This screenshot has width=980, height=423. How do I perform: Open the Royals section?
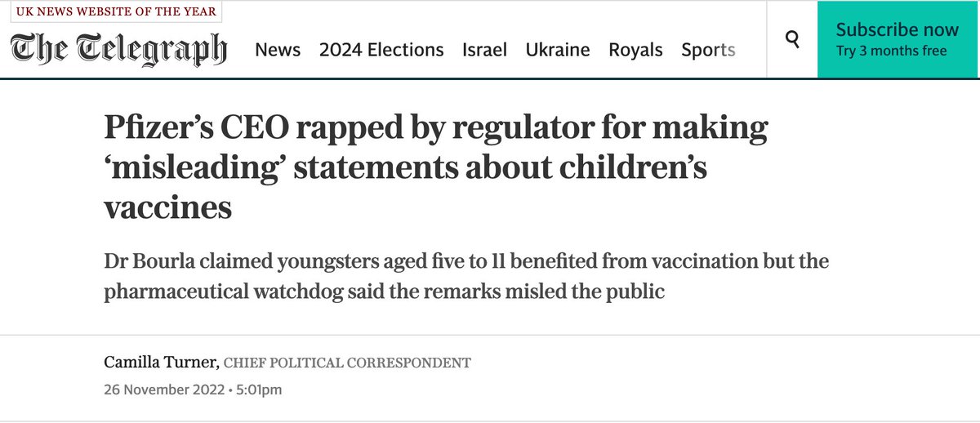(x=635, y=50)
